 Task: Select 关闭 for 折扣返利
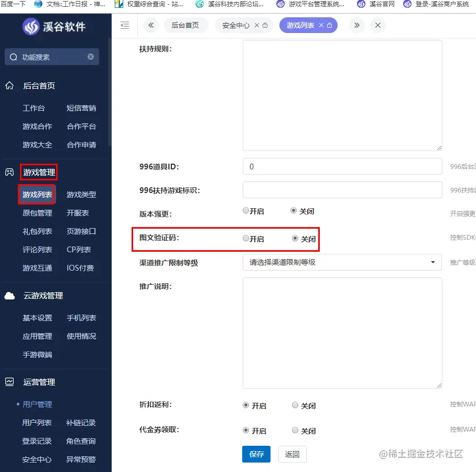[295, 405]
